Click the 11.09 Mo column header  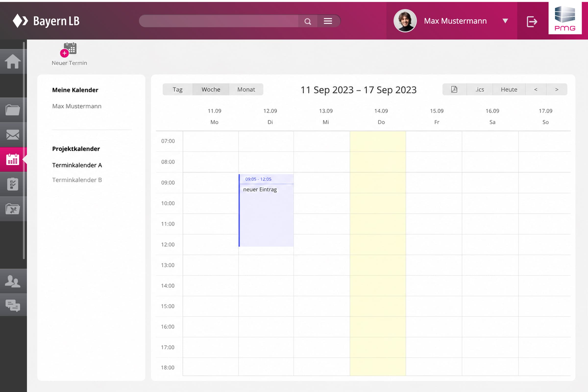[215, 117]
